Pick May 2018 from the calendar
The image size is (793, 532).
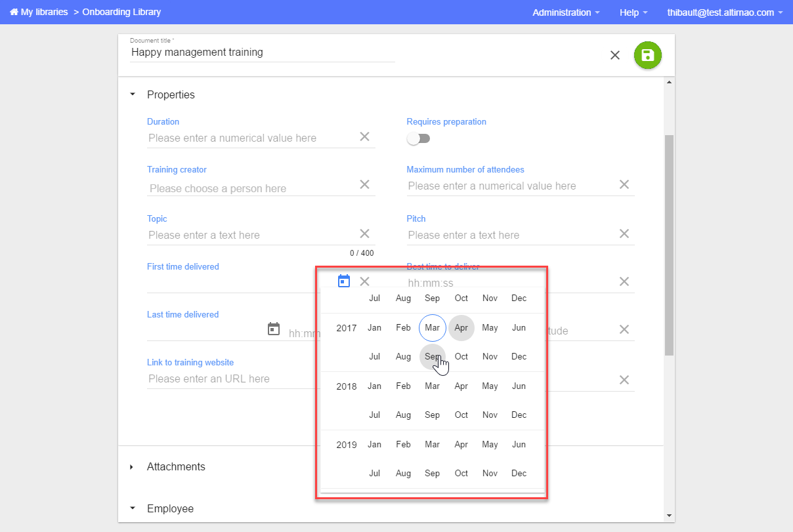(x=490, y=386)
